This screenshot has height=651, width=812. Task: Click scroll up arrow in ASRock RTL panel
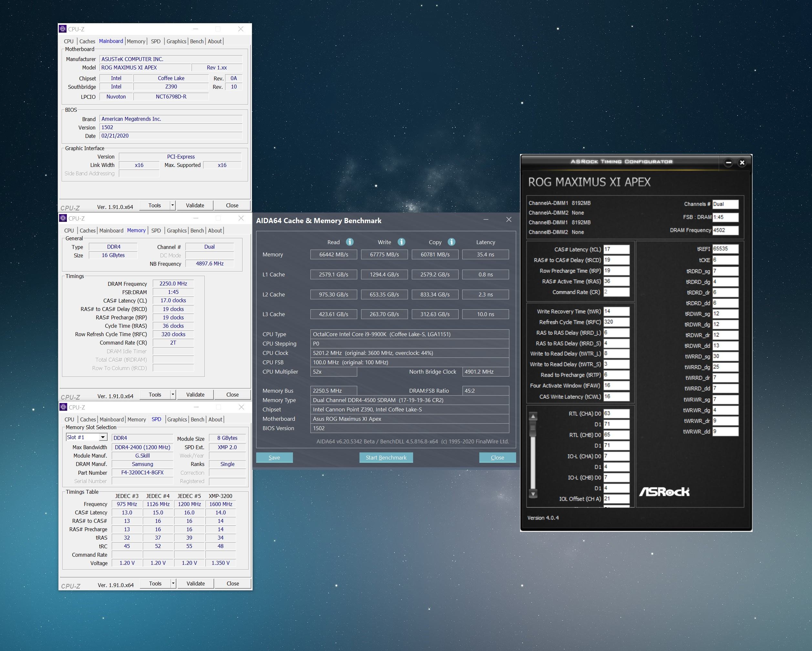pos(533,417)
